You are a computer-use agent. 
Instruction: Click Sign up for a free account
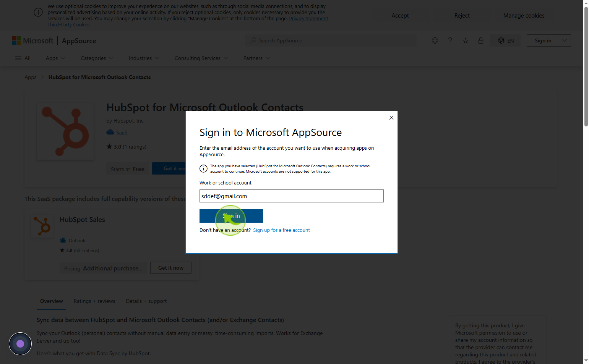tap(281, 230)
